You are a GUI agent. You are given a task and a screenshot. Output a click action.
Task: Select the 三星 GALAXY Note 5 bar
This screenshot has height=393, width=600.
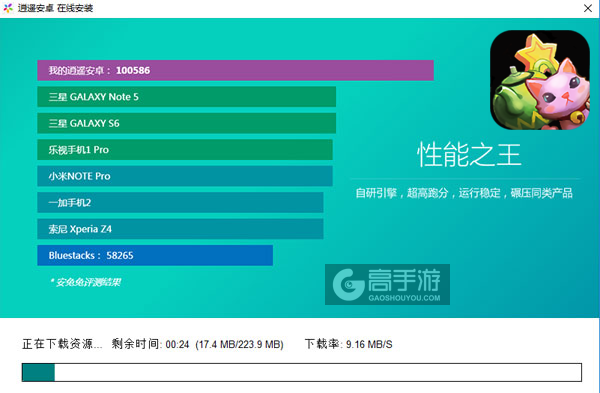(x=187, y=97)
